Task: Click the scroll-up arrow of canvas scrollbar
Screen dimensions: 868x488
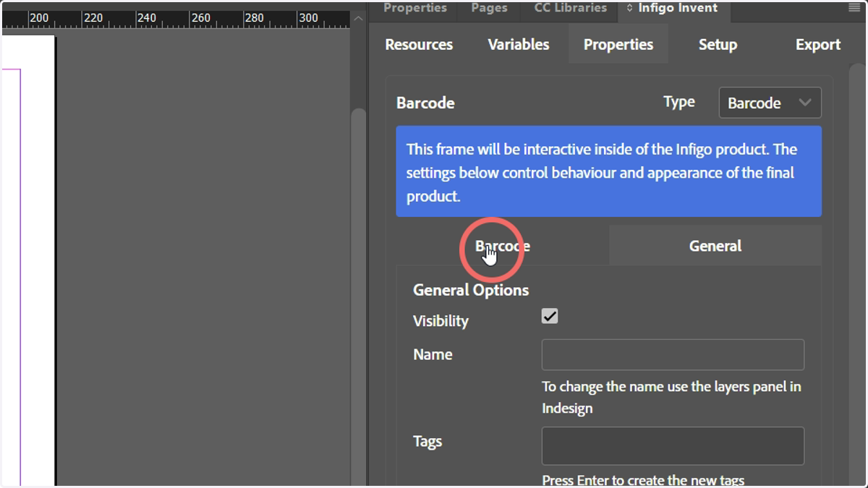Action: tap(357, 18)
